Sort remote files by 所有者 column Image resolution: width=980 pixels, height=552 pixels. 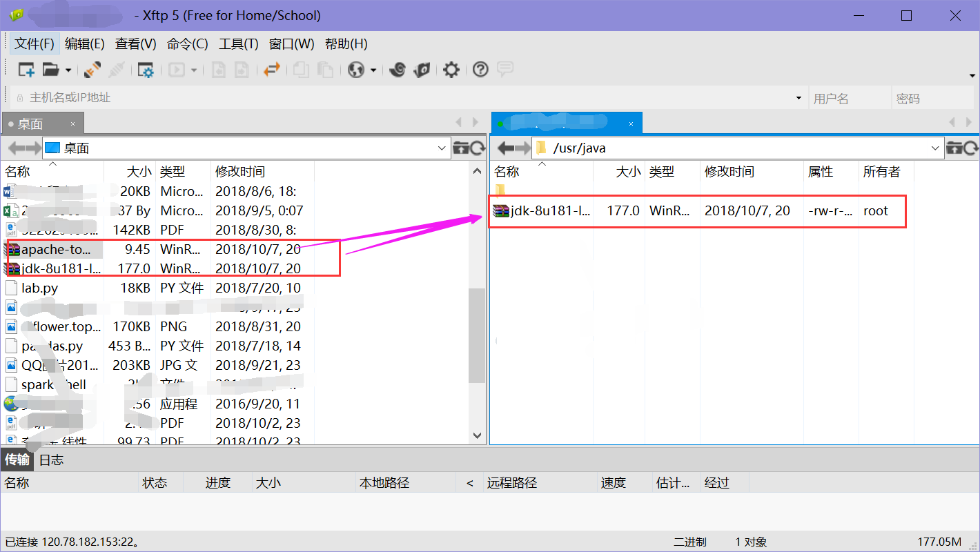pos(886,172)
